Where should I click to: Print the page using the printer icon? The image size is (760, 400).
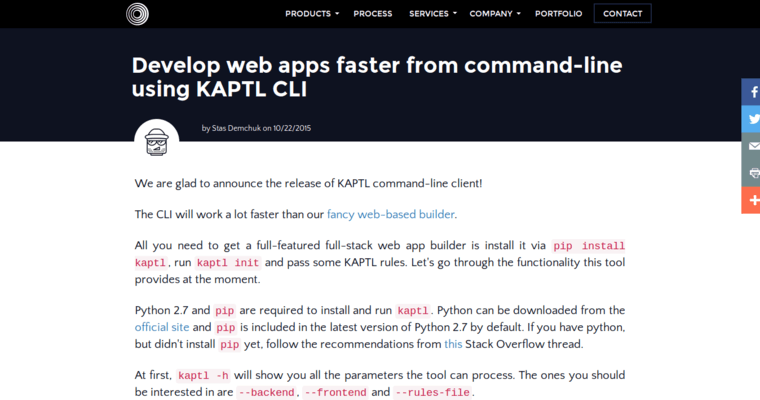[x=751, y=173]
